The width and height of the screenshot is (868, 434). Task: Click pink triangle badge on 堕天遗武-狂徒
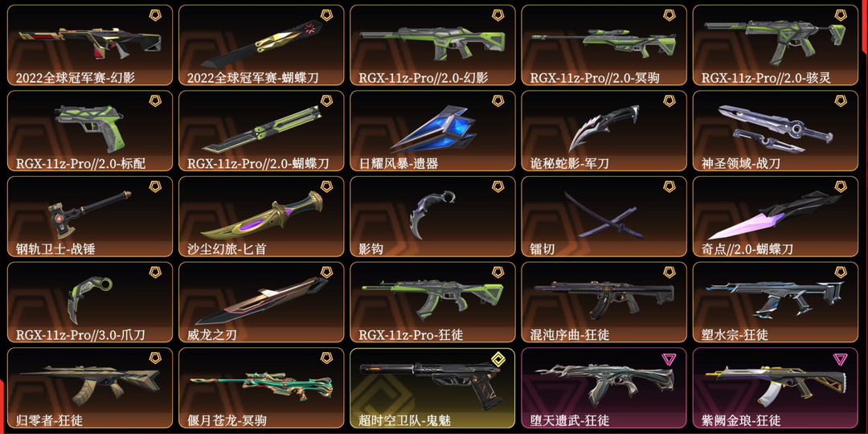[x=669, y=358]
